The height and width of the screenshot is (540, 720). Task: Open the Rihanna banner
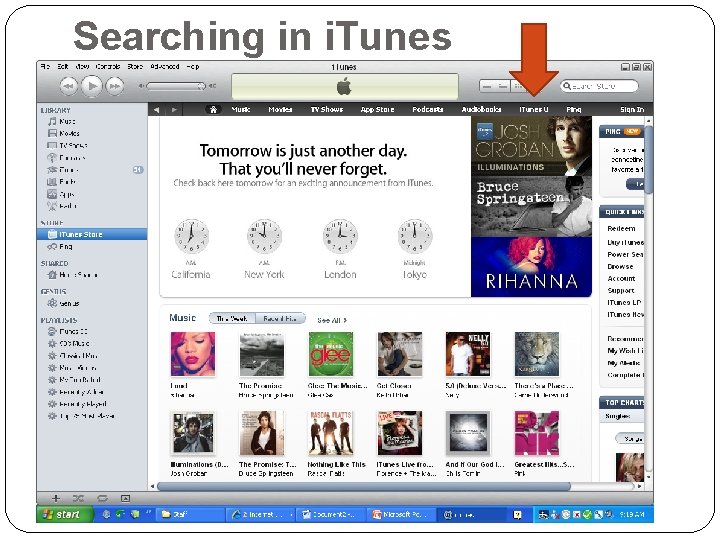[x=531, y=267]
